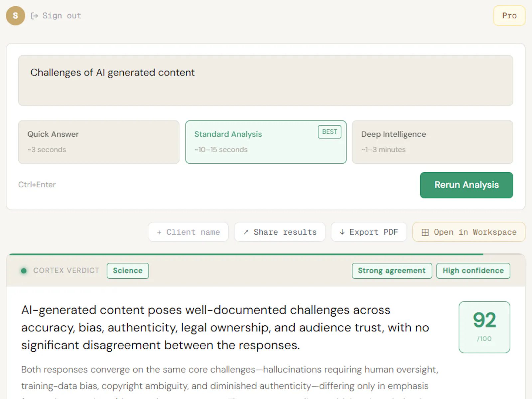Click the Strong agreement badge
This screenshot has height=399, width=532.
[392, 271]
